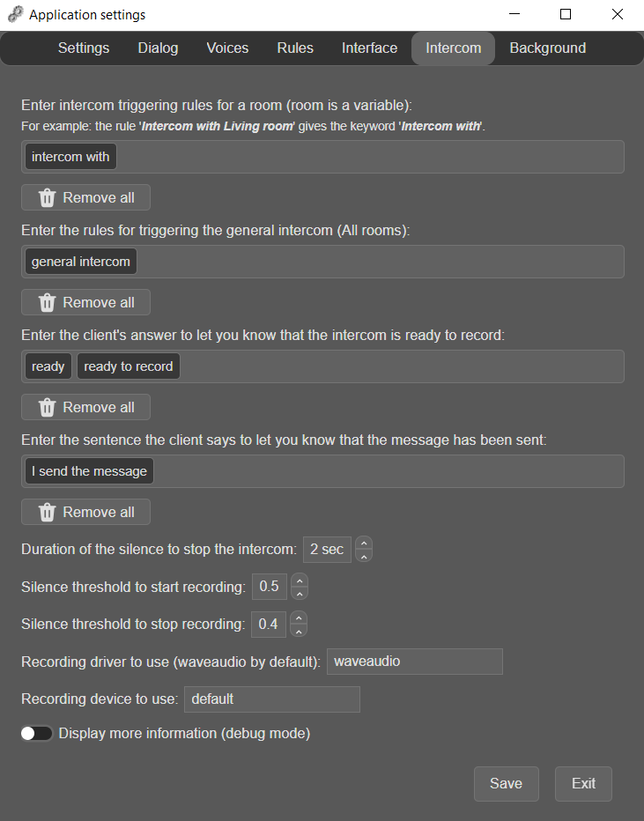Decrease stop recording threshold with down arrow
Image resolution: width=644 pixels, height=821 pixels.
click(x=299, y=631)
